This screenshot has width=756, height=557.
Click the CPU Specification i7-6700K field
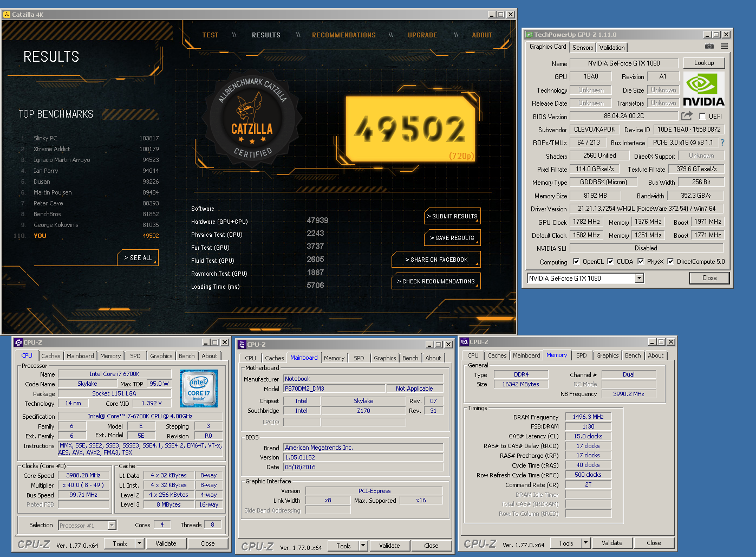140,416
